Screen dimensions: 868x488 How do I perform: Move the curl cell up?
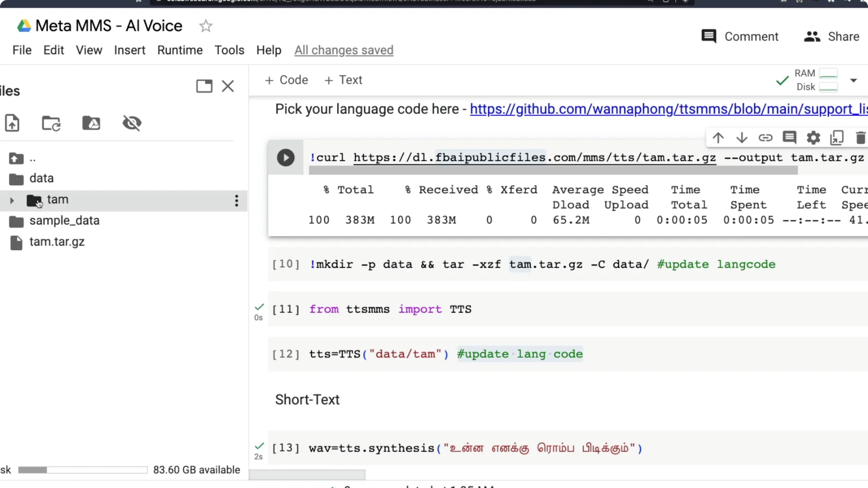pos(718,138)
